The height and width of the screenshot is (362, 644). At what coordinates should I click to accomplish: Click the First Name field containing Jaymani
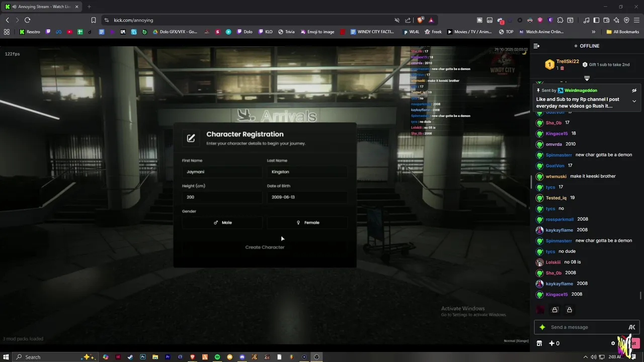click(x=222, y=171)
